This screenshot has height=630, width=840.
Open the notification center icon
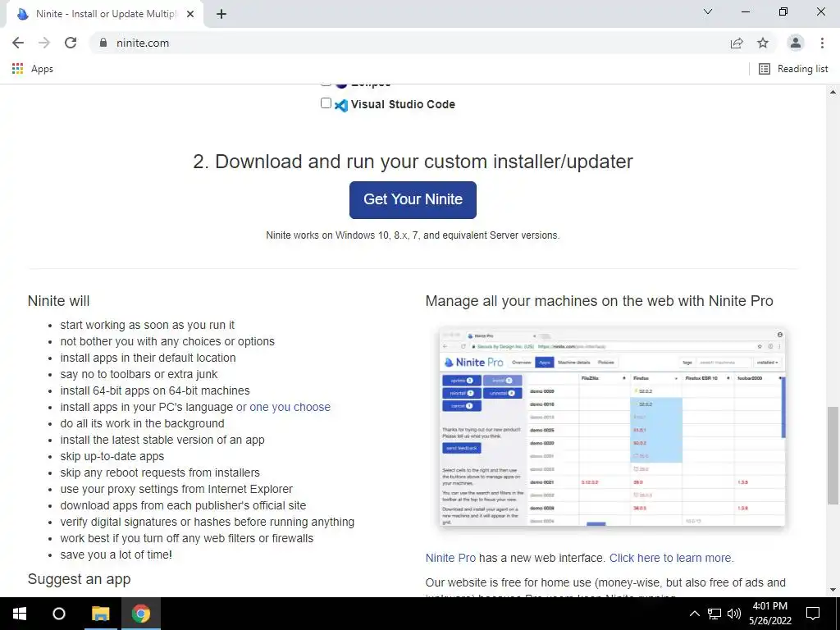(813, 614)
